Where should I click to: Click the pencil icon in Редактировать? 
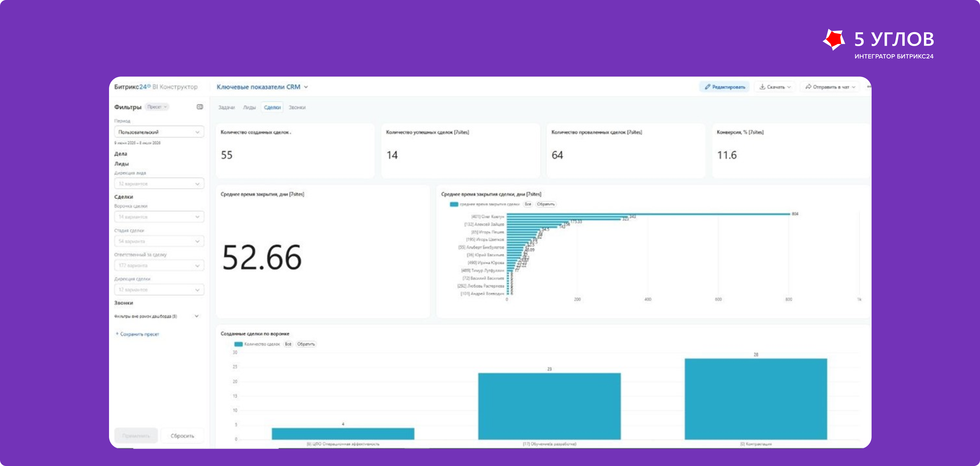tap(708, 87)
